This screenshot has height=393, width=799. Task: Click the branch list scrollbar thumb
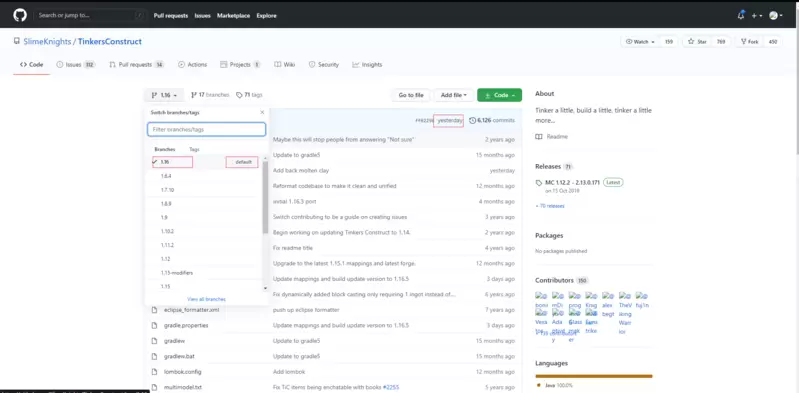[x=265, y=198]
